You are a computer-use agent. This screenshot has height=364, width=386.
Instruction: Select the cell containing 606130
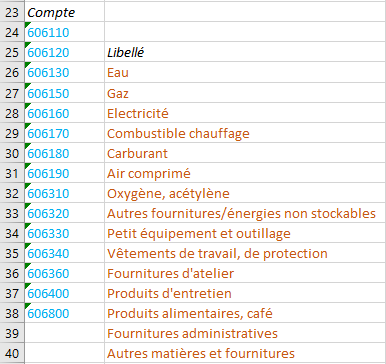pos(65,72)
